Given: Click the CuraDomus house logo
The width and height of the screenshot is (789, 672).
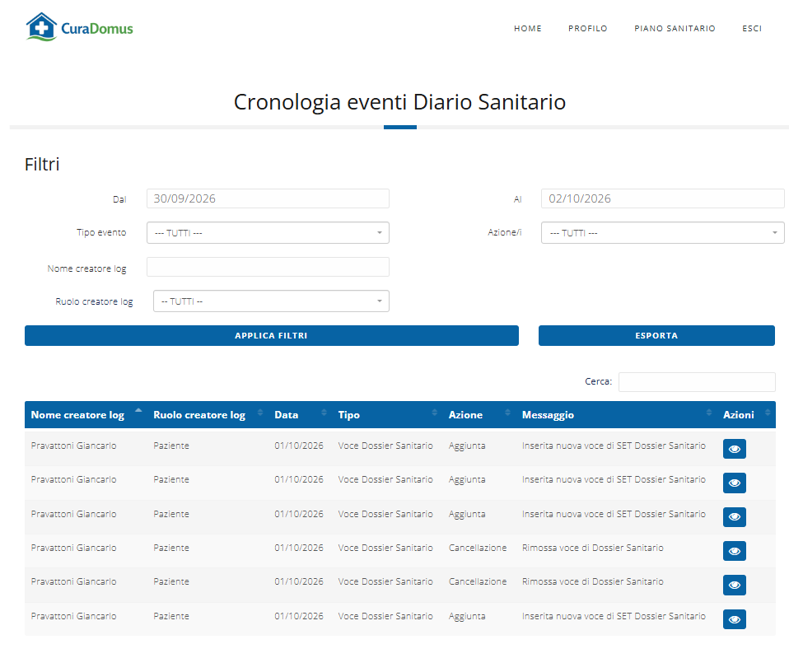Looking at the screenshot, I should [x=80, y=27].
